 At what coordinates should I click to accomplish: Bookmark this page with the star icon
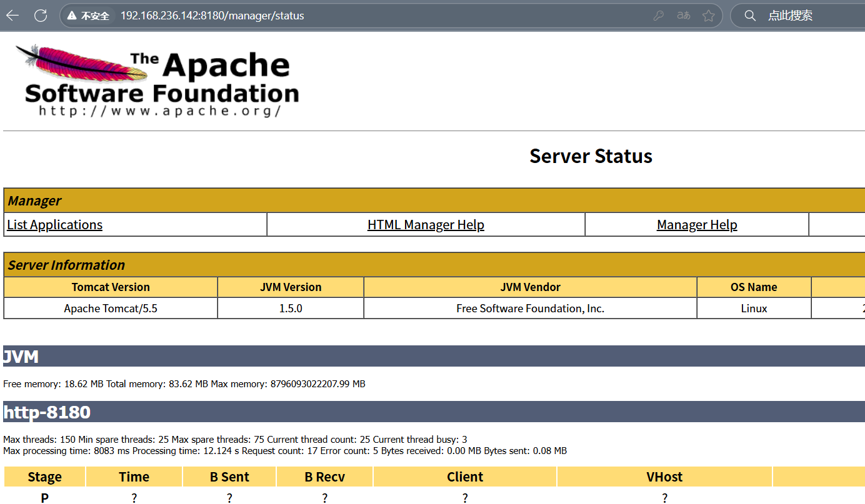coord(708,16)
